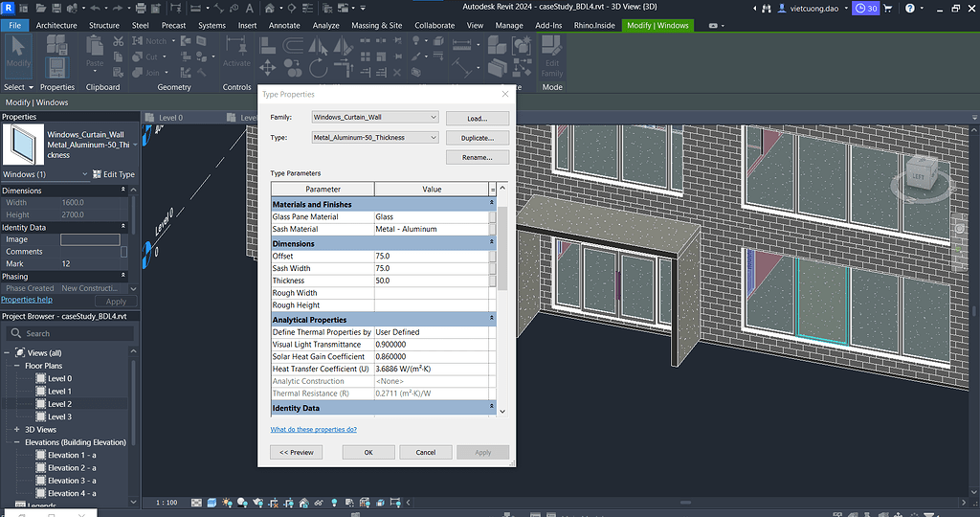Viewport: 980px width, 517px height.
Task: Toggle Sun Path icon in view control bar
Action: [x=227, y=503]
